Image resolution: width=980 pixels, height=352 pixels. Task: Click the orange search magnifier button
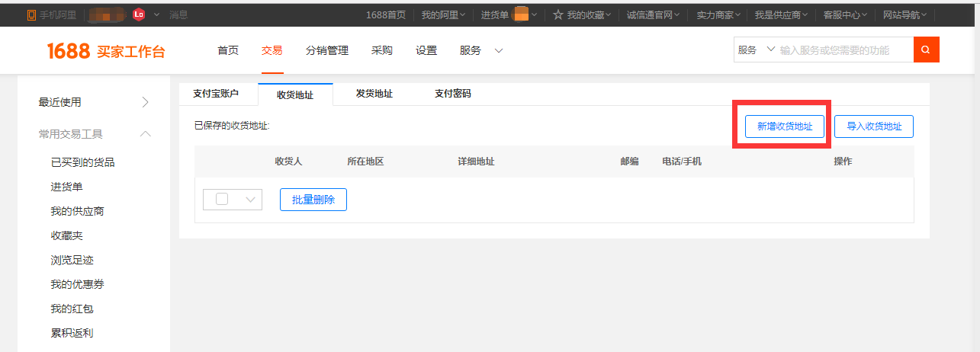926,50
